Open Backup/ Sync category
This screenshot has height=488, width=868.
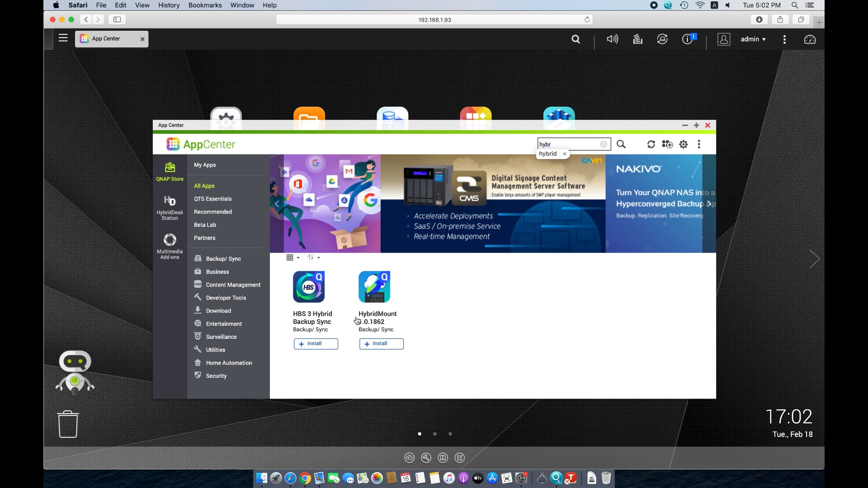coord(217,258)
